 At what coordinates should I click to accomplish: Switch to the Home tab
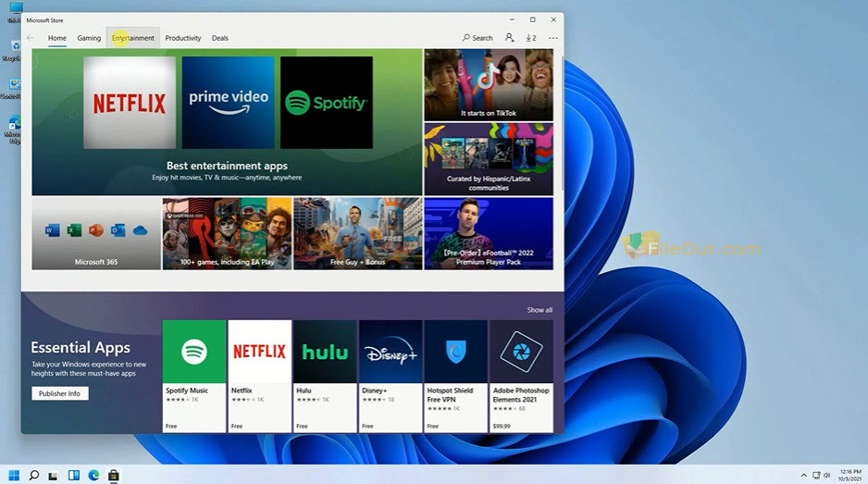57,38
